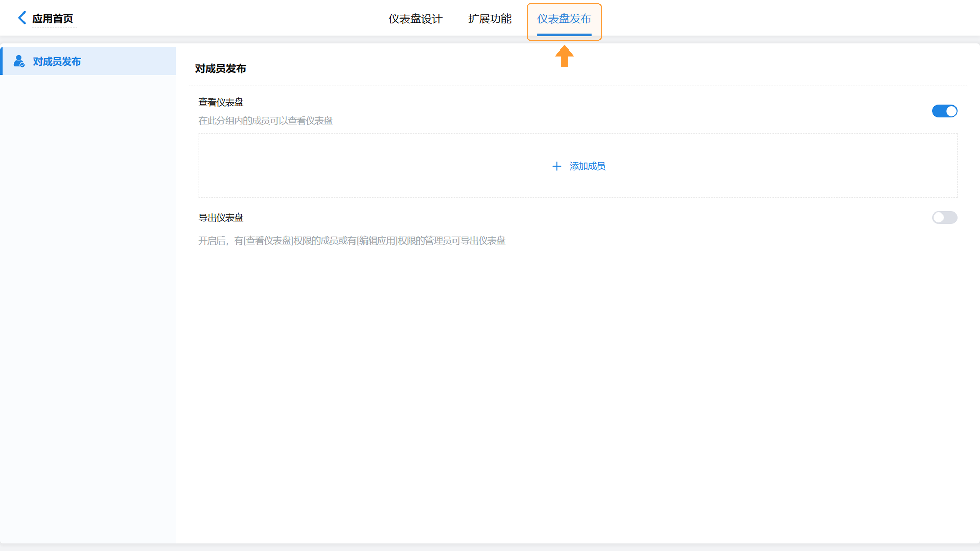The width and height of the screenshot is (980, 551).
Task: Click the 对成员发布 section heading
Action: click(221, 68)
